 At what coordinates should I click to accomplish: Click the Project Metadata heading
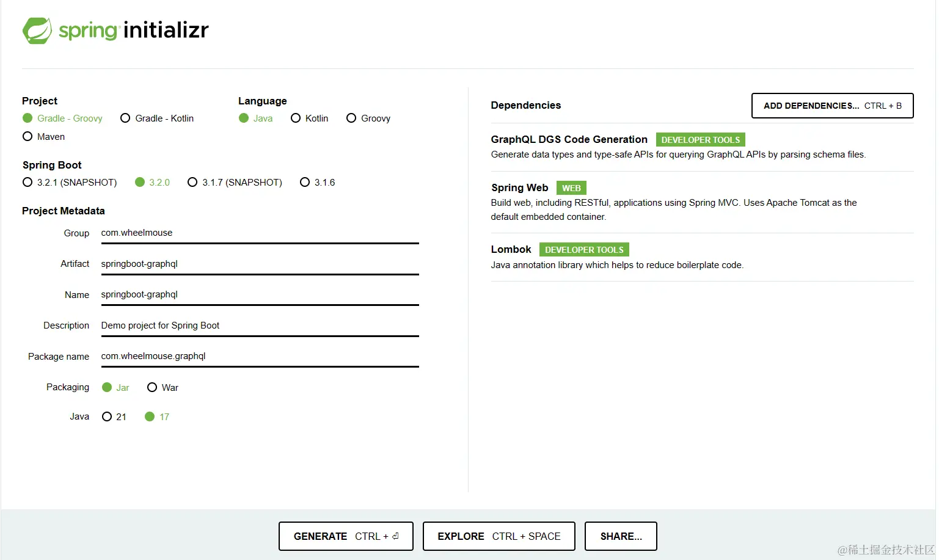tap(64, 211)
